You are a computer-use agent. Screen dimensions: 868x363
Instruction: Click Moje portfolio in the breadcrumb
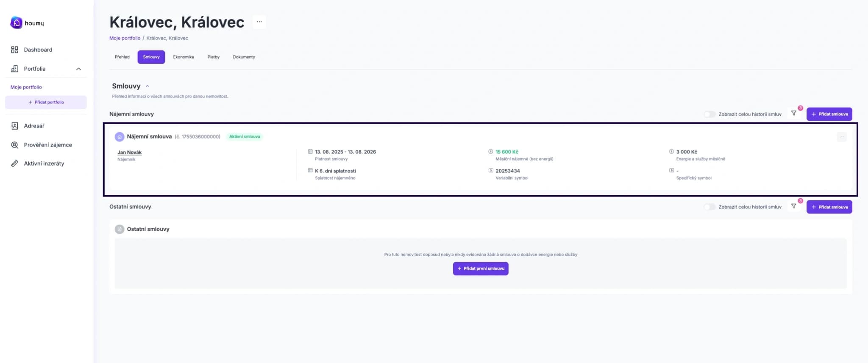pos(125,38)
